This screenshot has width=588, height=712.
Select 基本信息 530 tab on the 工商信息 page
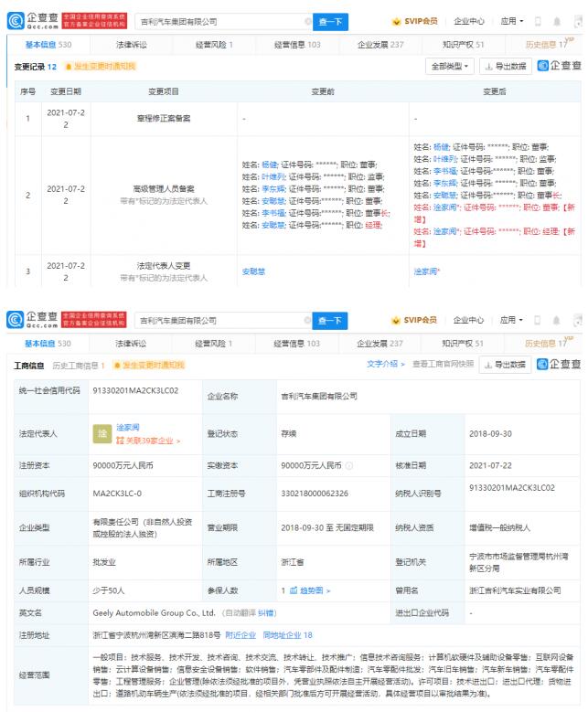click(x=48, y=344)
